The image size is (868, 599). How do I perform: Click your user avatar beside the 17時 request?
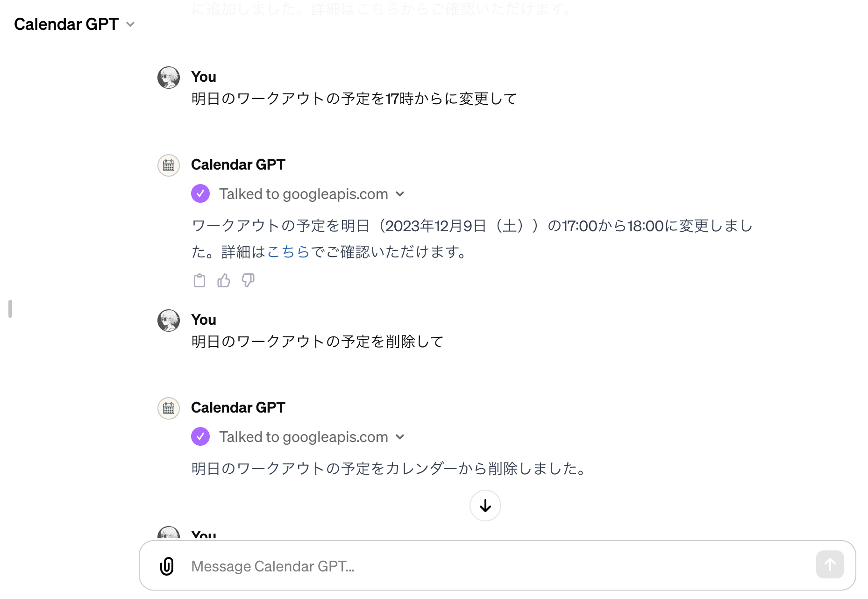169,78
